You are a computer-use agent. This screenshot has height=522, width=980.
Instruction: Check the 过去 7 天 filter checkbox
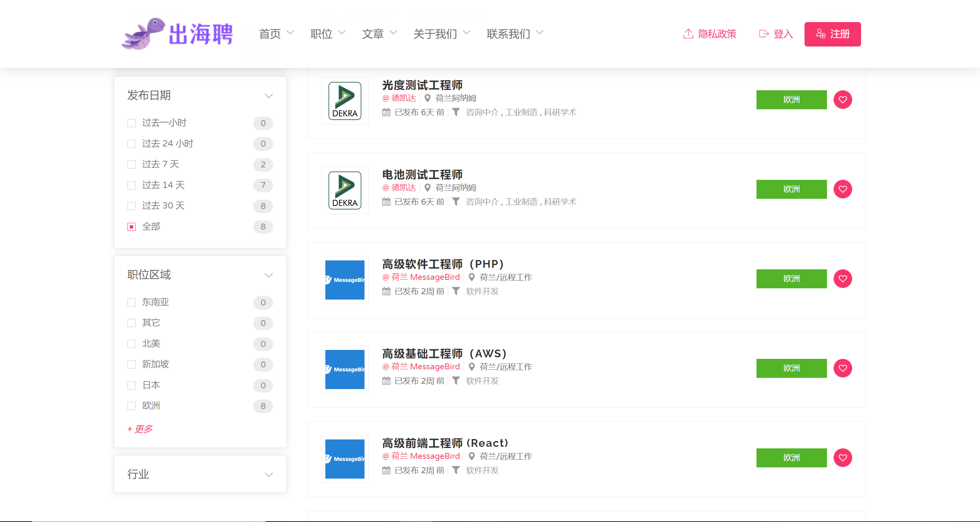click(132, 164)
